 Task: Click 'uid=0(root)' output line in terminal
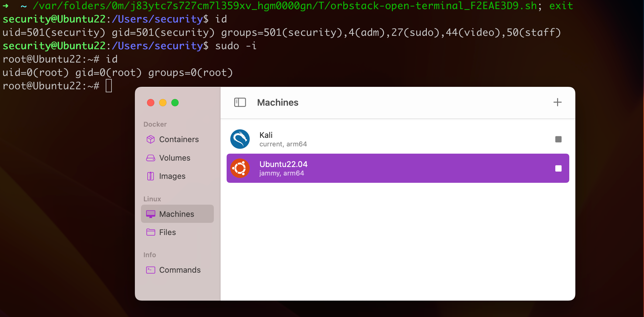pyautogui.click(x=118, y=73)
